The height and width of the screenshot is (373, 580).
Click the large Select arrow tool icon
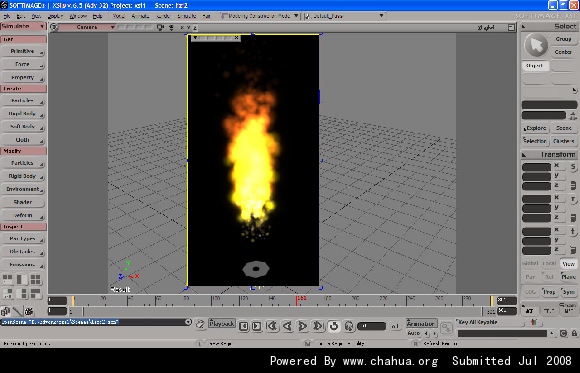tap(536, 45)
